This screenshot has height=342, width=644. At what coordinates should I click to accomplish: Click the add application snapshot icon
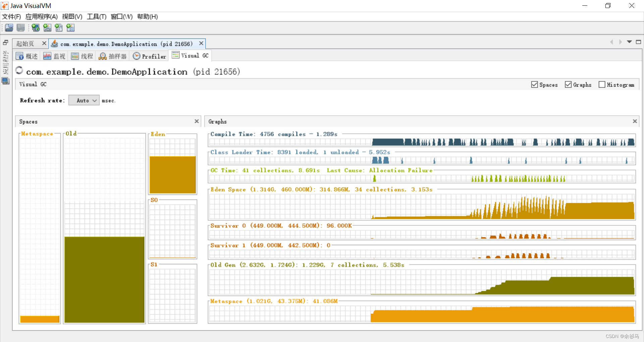pos(70,27)
